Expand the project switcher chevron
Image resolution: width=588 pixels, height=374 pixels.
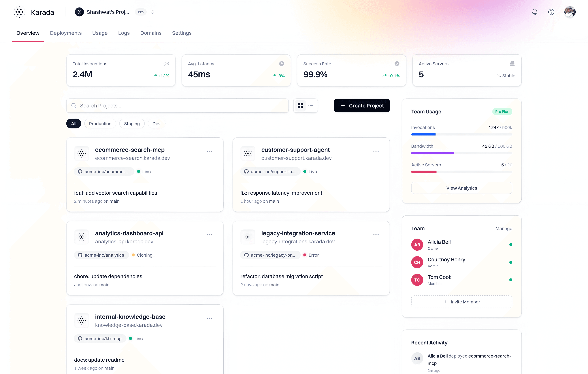pyautogui.click(x=153, y=12)
